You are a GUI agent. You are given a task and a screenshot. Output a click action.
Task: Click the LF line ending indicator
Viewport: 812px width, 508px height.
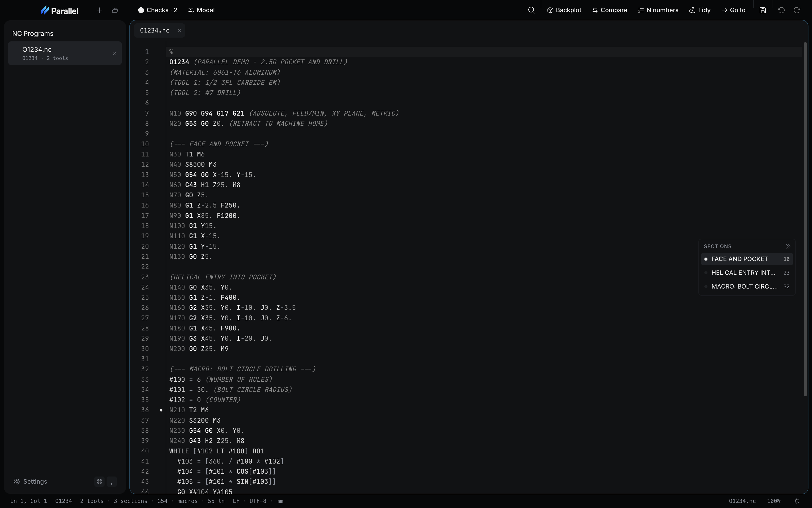(x=236, y=501)
